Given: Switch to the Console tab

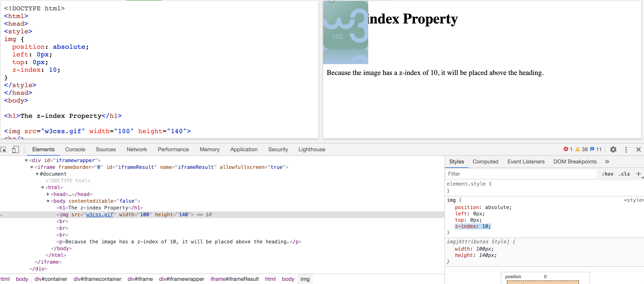Looking at the screenshot, I should [75, 149].
